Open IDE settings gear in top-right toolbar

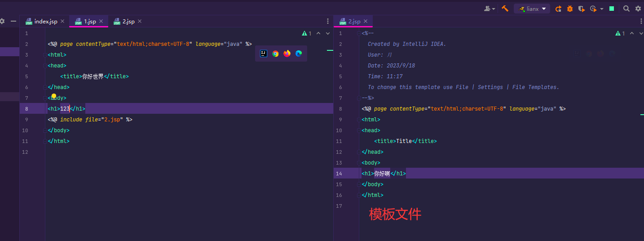pyautogui.click(x=638, y=9)
